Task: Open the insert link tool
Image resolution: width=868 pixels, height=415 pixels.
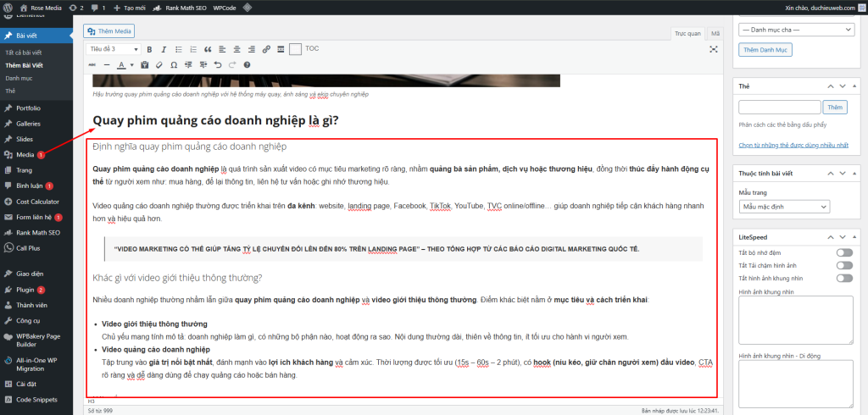Action: 266,49
